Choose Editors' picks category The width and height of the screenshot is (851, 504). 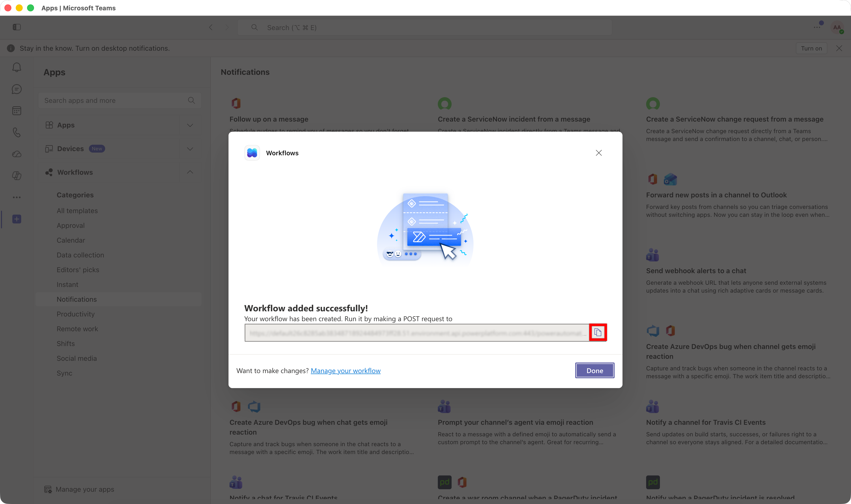(x=78, y=270)
